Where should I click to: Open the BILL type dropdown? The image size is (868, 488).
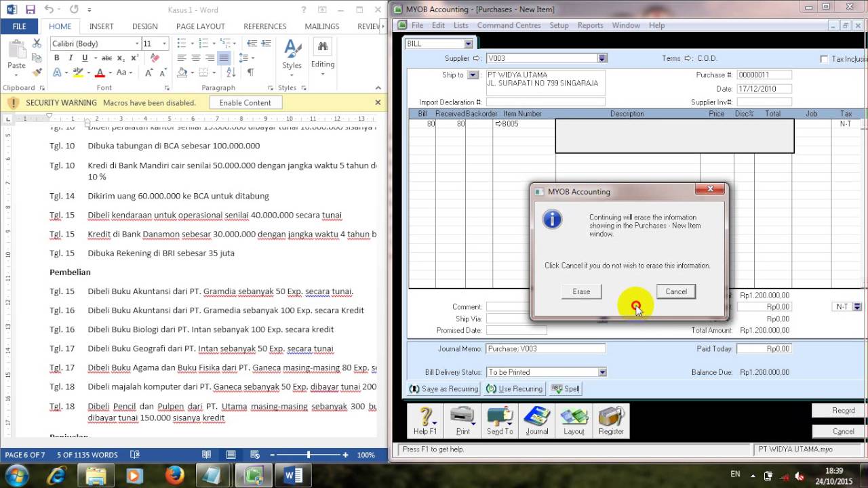pyautogui.click(x=469, y=43)
